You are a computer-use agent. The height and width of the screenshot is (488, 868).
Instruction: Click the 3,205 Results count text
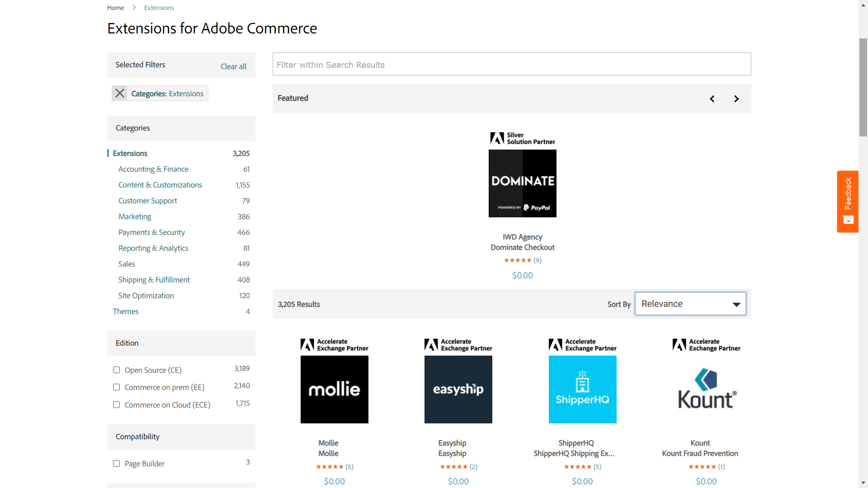[x=299, y=305]
